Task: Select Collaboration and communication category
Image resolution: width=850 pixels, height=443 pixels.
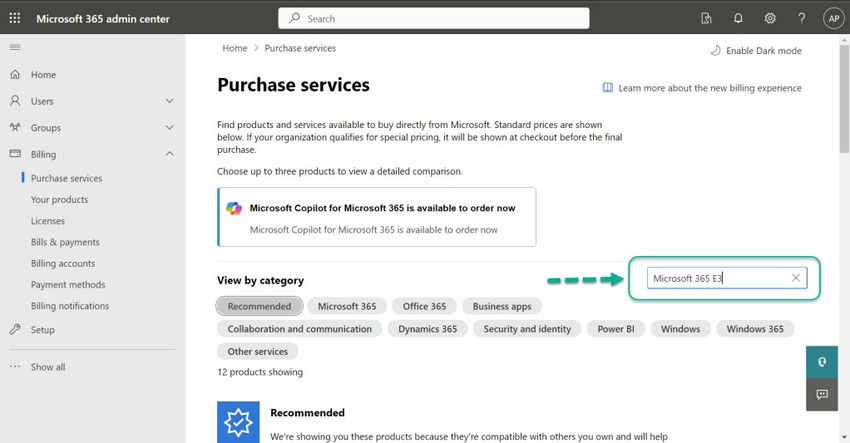Action: pos(300,329)
